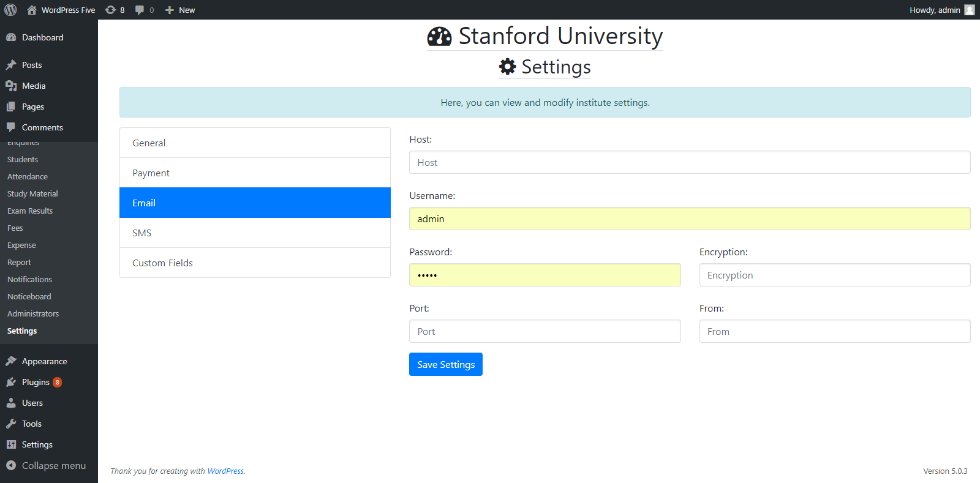The image size is (980, 483).
Task: Open the Noticeboard submenu item
Action: point(29,296)
